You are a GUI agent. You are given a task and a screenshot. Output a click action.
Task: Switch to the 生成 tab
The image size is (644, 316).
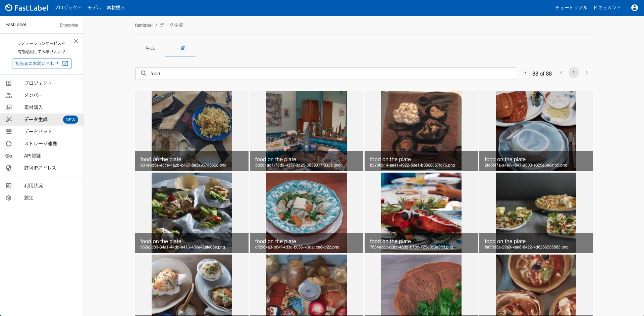pos(150,48)
